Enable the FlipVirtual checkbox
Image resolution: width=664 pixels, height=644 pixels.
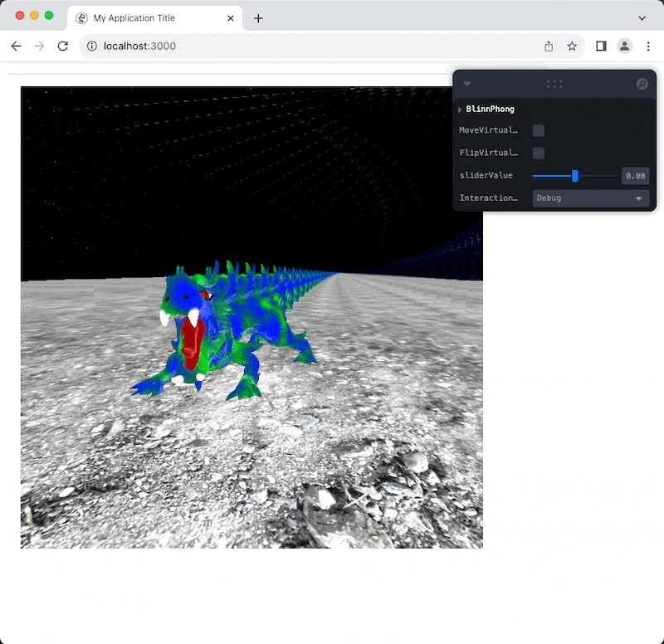[539, 153]
